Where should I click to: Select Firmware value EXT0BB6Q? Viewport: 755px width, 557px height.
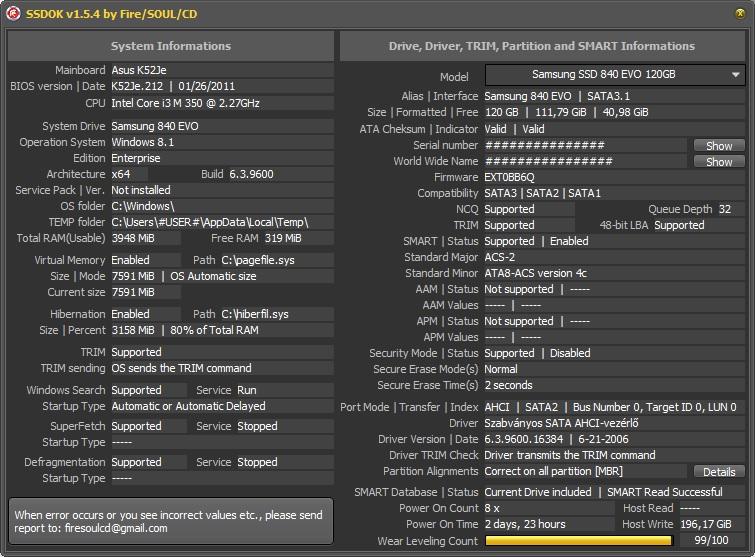click(x=509, y=177)
